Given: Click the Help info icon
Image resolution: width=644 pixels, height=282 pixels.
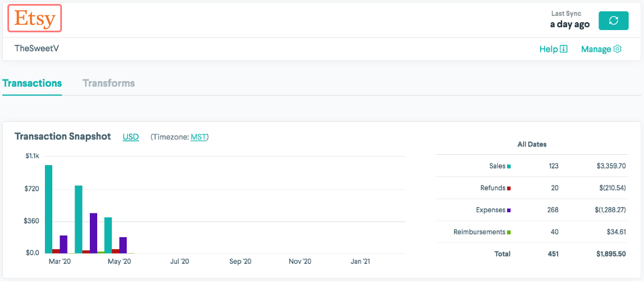Looking at the screenshot, I should 564,49.
